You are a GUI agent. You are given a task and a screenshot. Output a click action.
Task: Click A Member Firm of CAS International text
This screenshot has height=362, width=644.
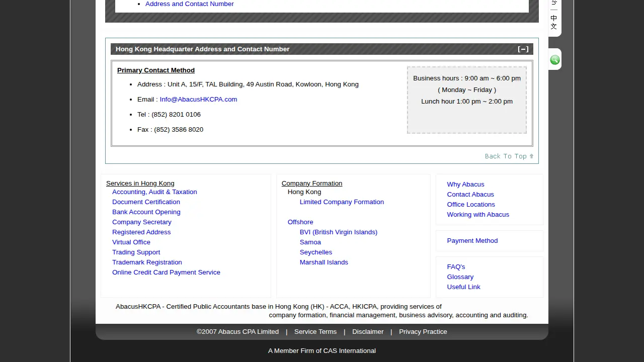[x=322, y=351]
